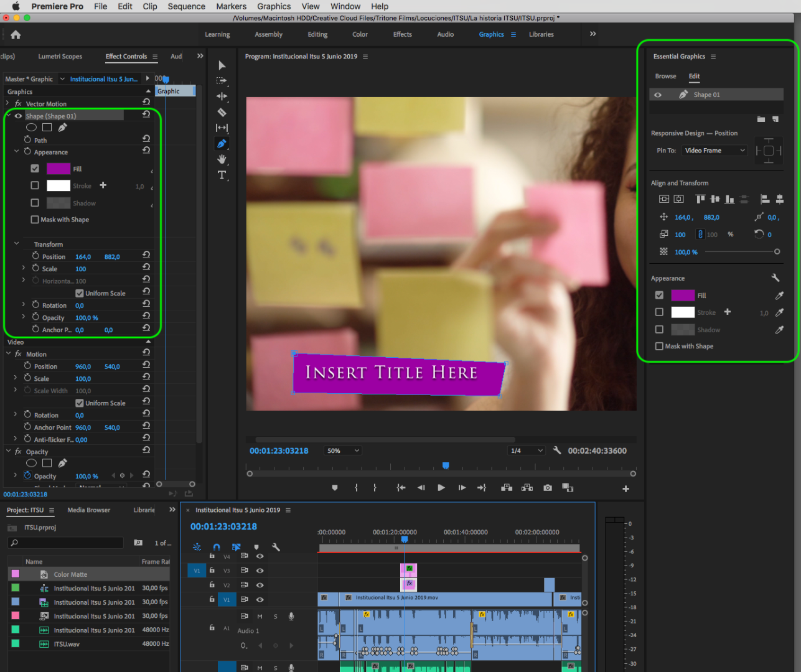The image size is (801, 672).
Task: Switch to the Color workspace
Action: coord(360,34)
